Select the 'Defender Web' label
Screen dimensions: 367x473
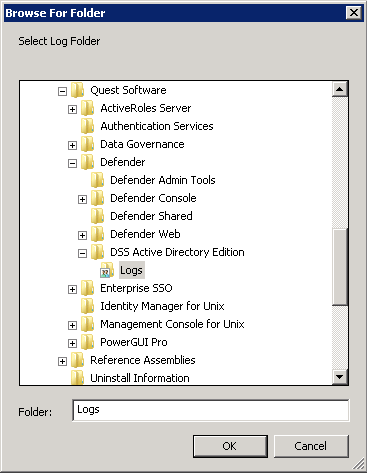(145, 234)
